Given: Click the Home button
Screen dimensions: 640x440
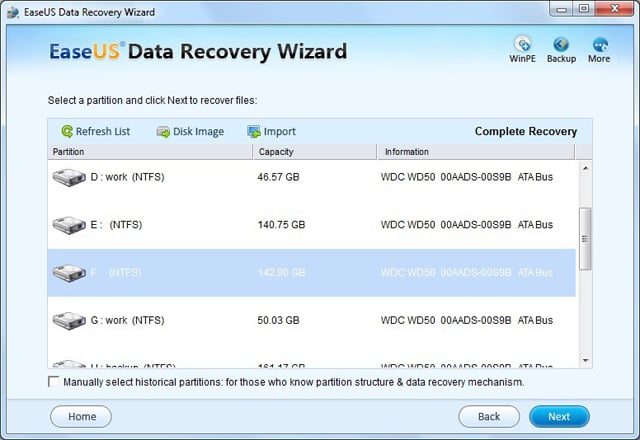Looking at the screenshot, I should (81, 417).
